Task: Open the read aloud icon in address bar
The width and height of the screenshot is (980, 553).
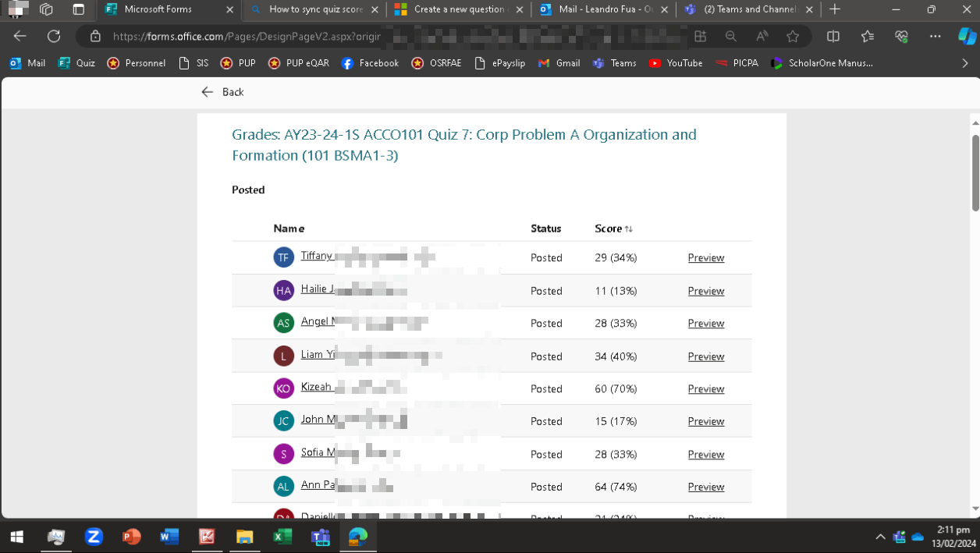Action: (x=762, y=37)
